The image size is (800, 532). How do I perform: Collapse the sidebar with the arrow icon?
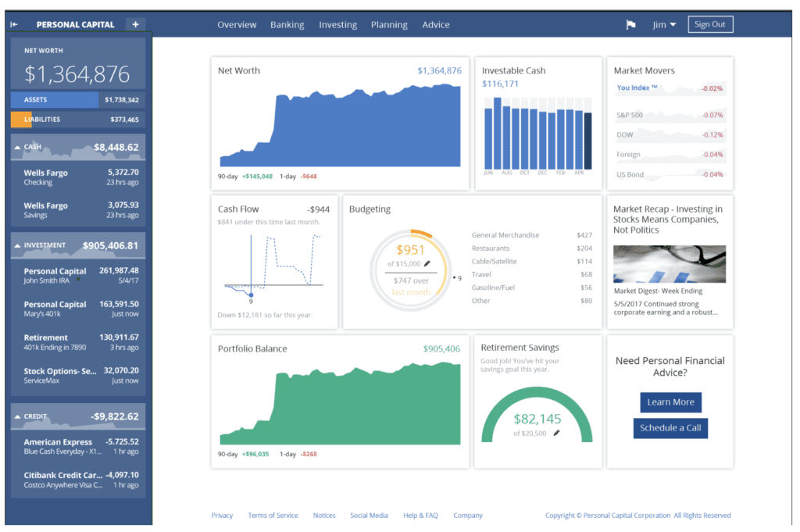(14, 24)
